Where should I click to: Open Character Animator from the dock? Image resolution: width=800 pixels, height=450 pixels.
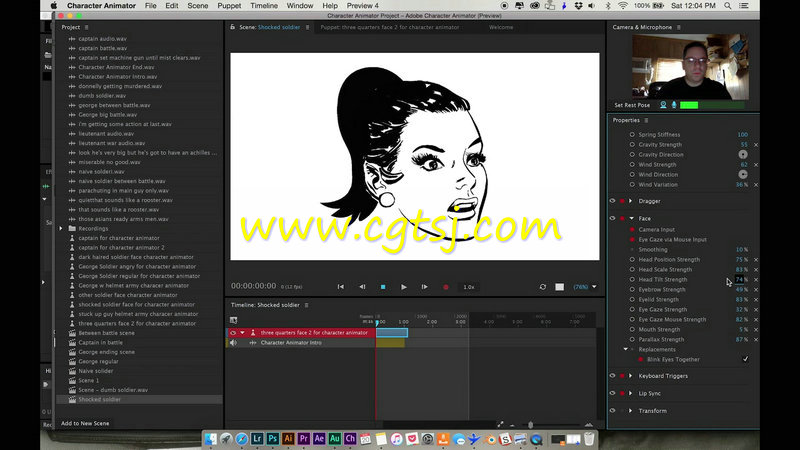point(350,438)
